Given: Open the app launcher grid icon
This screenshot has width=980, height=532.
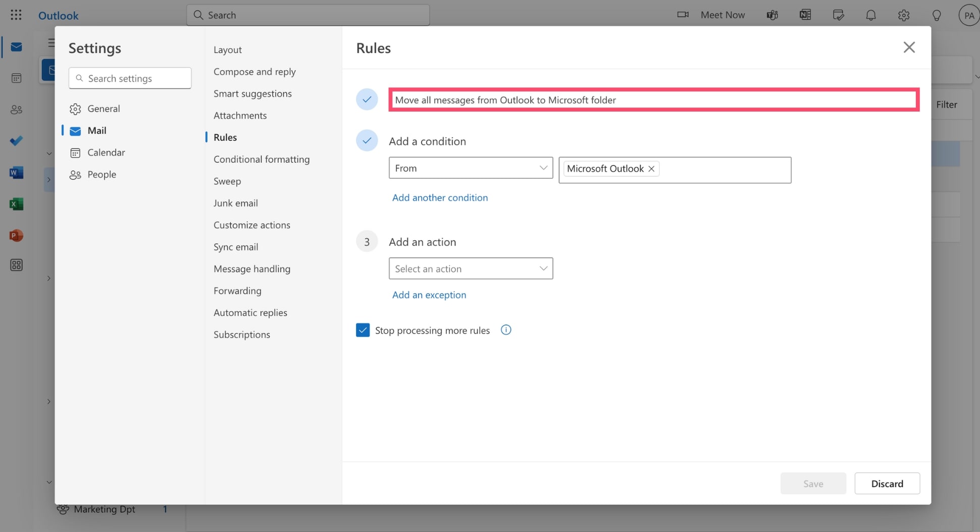Looking at the screenshot, I should point(16,15).
